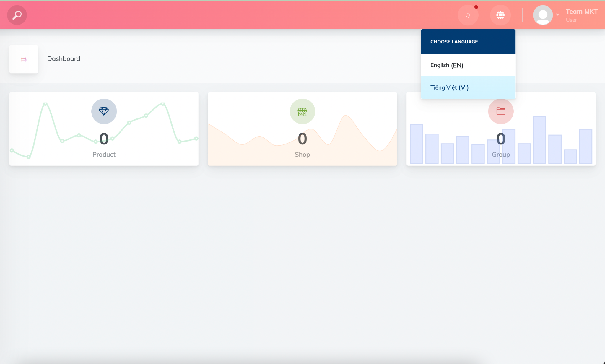Click the search magnifier icon
Screen dimensions: 605x364
pos(17,15)
